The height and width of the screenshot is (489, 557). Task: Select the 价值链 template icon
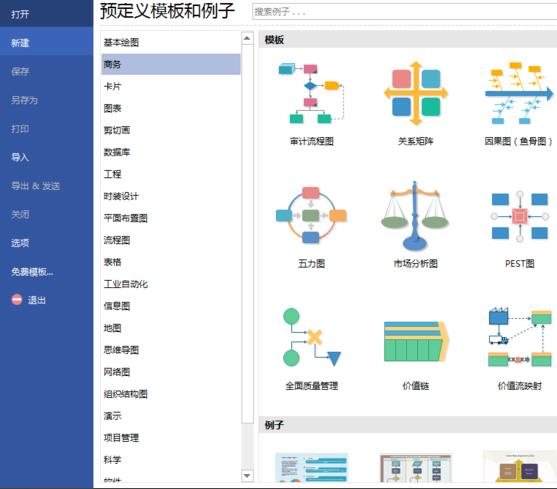pos(416,342)
